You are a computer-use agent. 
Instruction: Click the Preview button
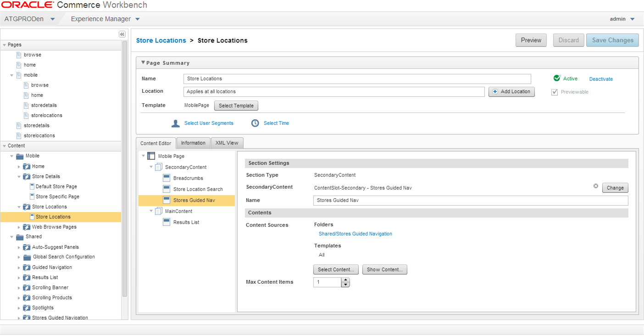(x=531, y=40)
